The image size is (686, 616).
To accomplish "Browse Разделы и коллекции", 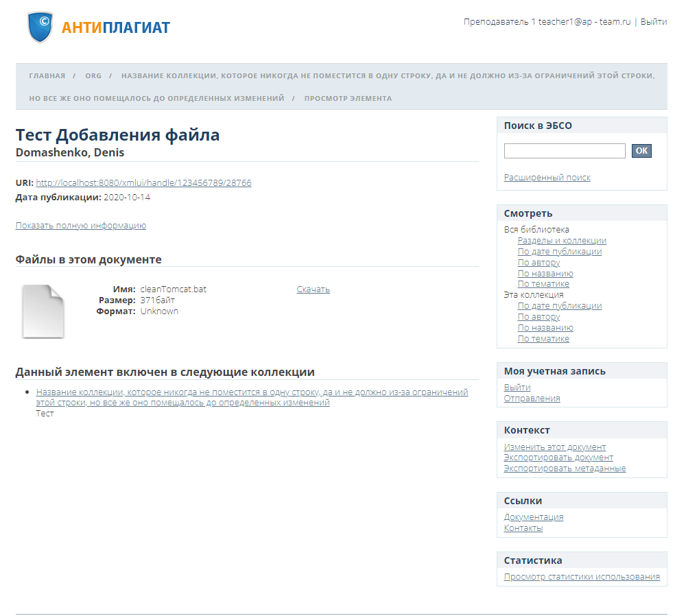I will click(562, 241).
